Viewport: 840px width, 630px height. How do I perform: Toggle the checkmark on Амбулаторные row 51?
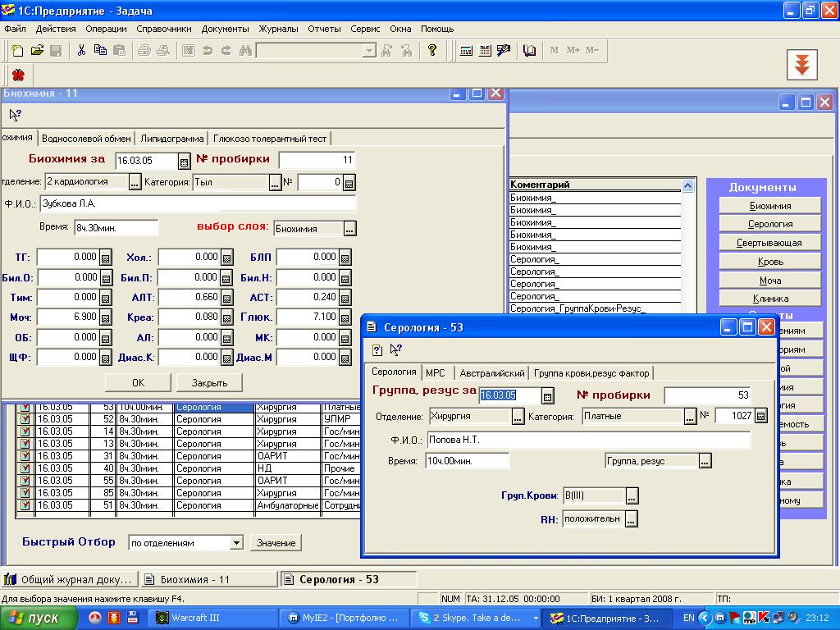[25, 505]
